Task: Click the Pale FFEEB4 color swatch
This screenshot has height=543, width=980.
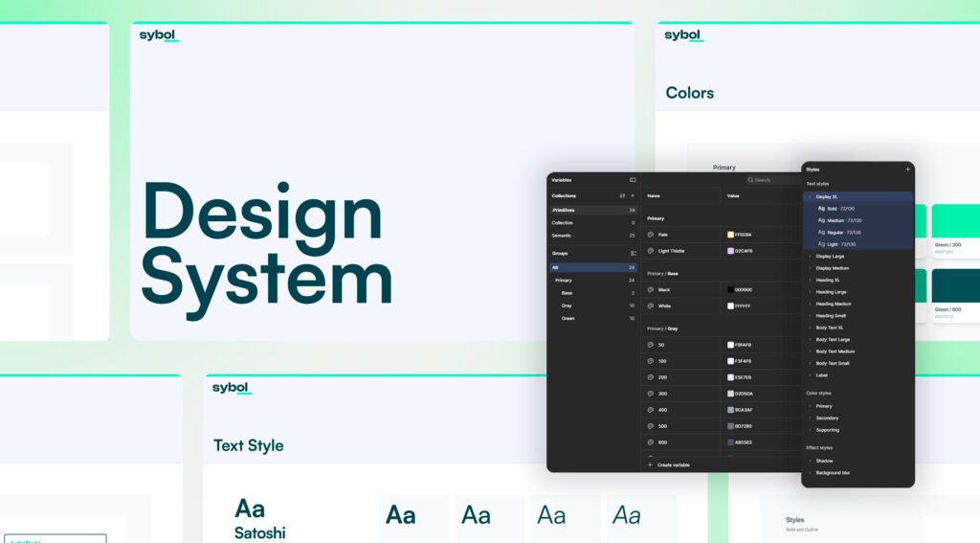Action: pos(730,235)
